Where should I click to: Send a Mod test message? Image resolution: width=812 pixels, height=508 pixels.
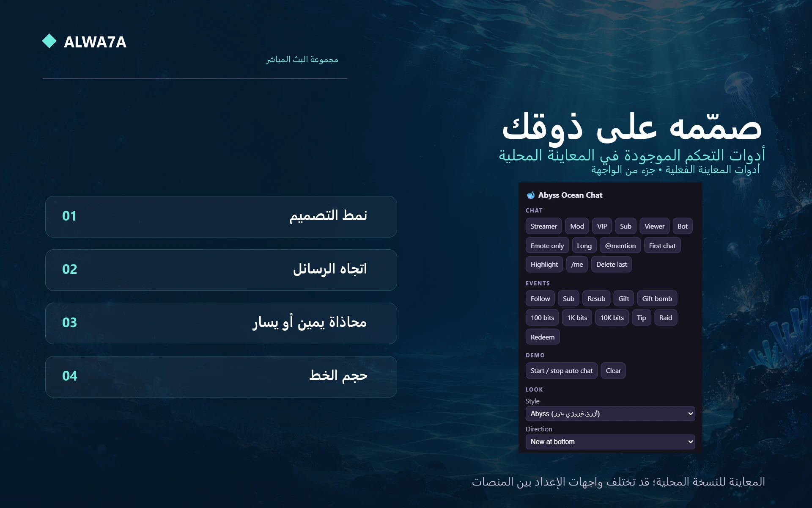577,226
